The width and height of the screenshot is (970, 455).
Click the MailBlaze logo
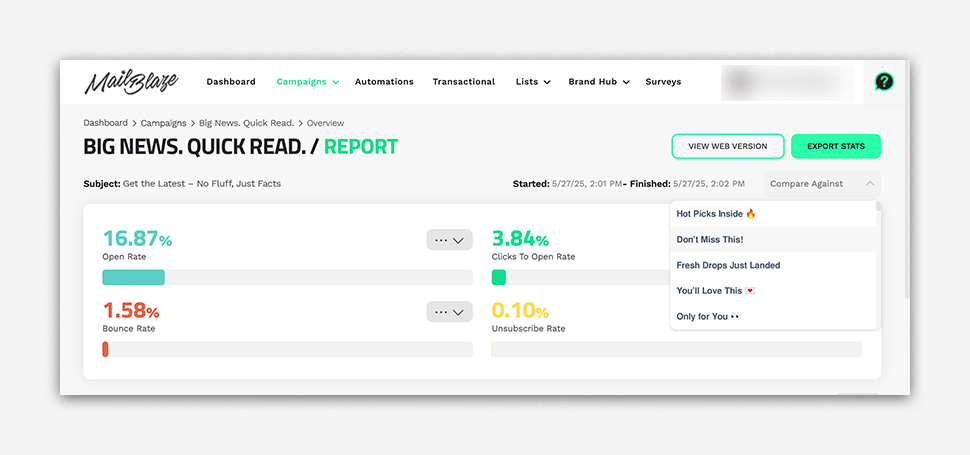(131, 82)
